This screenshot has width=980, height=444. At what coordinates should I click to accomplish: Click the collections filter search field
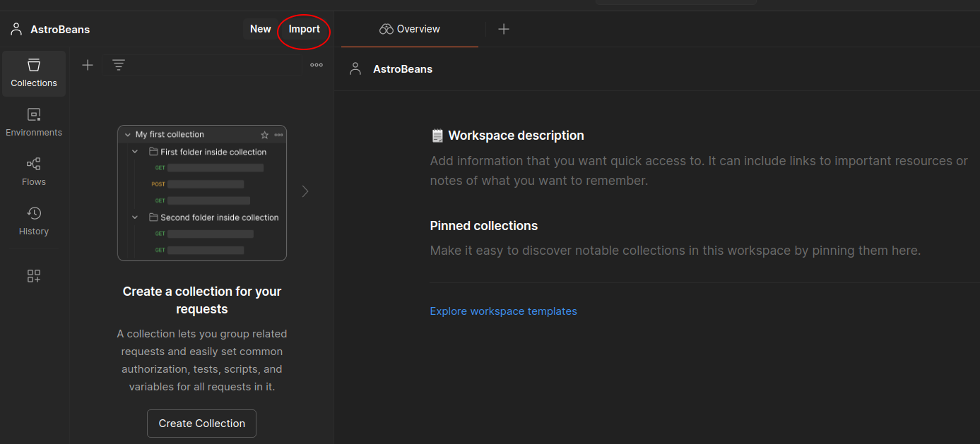click(212, 65)
